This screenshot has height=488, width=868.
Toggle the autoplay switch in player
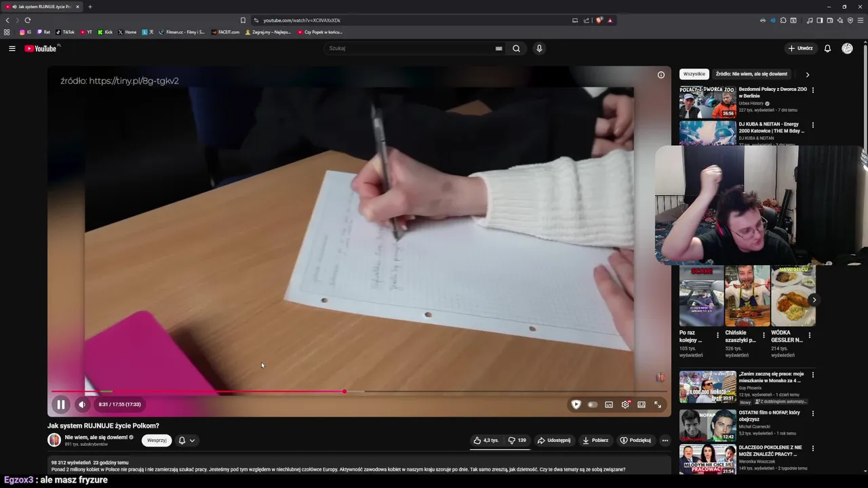click(x=592, y=405)
